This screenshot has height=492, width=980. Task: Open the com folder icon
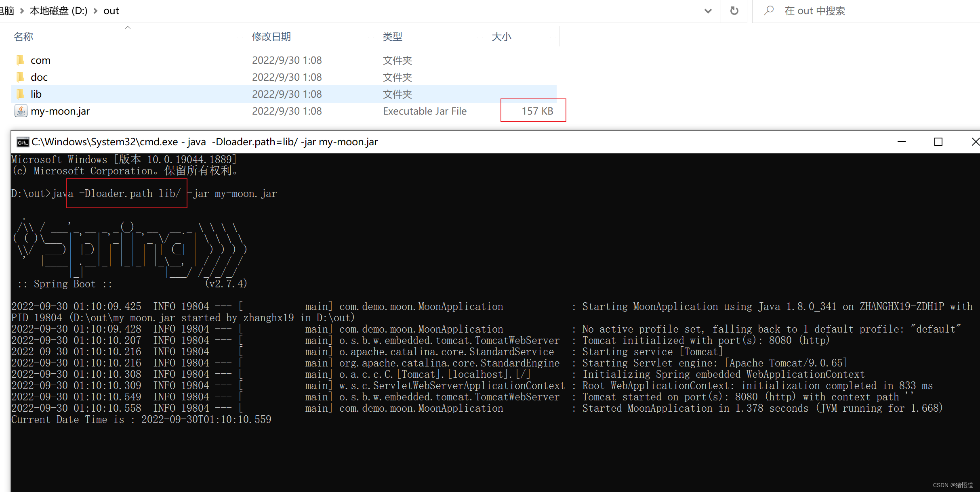pos(20,60)
